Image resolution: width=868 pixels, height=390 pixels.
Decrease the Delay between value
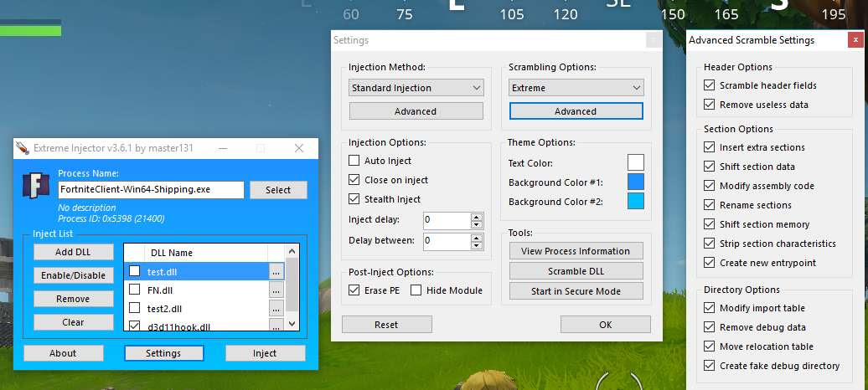(x=477, y=245)
